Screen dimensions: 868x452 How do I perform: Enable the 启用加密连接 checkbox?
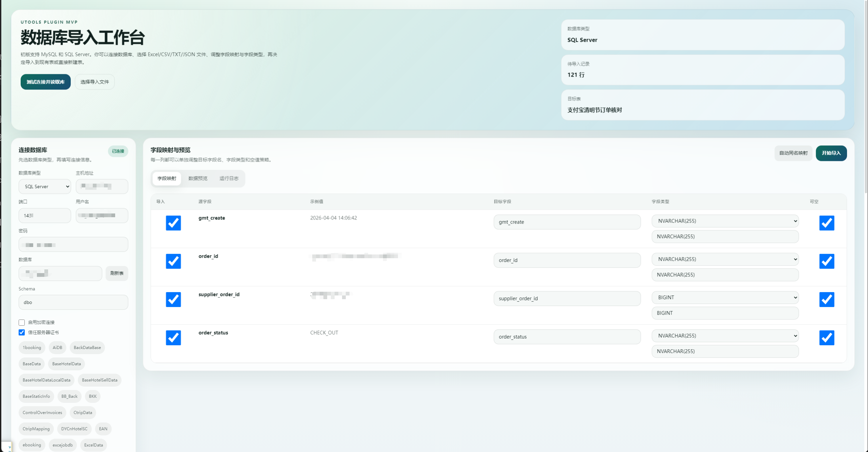point(22,322)
